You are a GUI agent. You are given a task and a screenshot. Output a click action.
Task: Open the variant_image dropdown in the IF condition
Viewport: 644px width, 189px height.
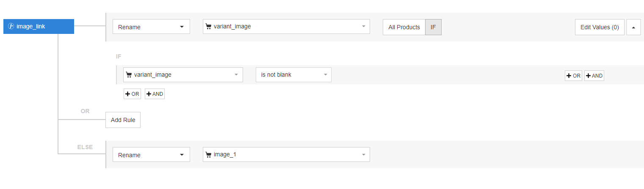pyautogui.click(x=183, y=75)
